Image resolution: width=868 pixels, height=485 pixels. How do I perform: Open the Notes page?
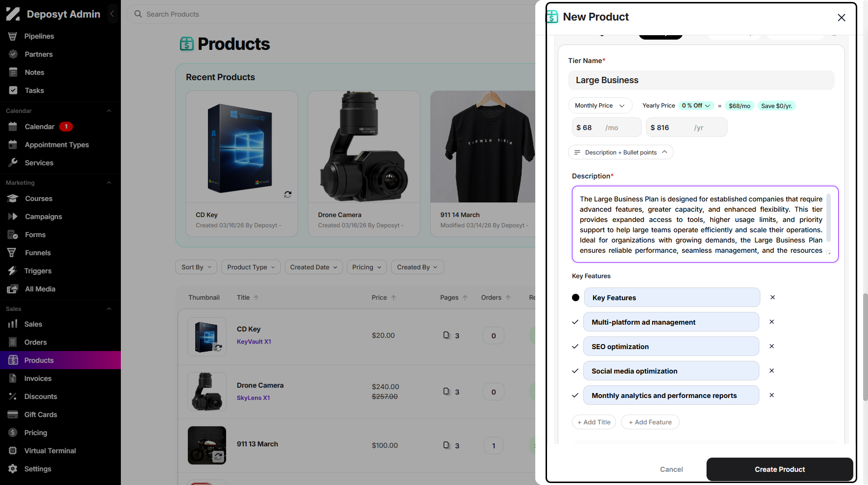point(34,72)
